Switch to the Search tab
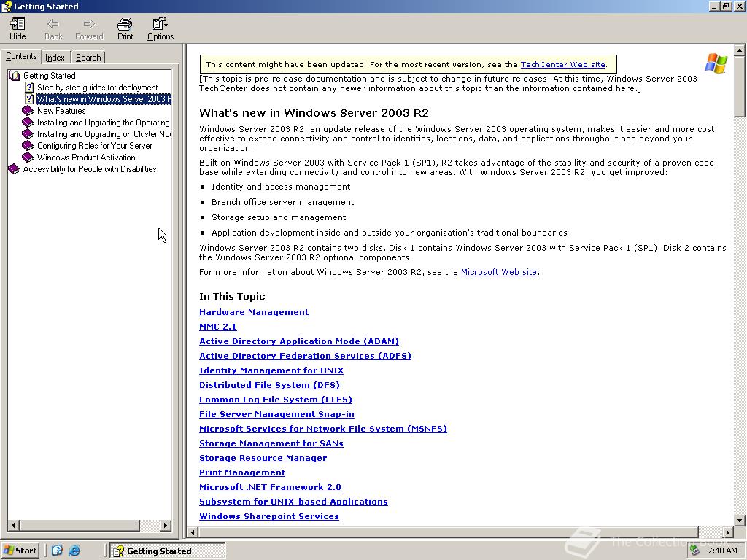This screenshot has width=747, height=560. pos(88,58)
